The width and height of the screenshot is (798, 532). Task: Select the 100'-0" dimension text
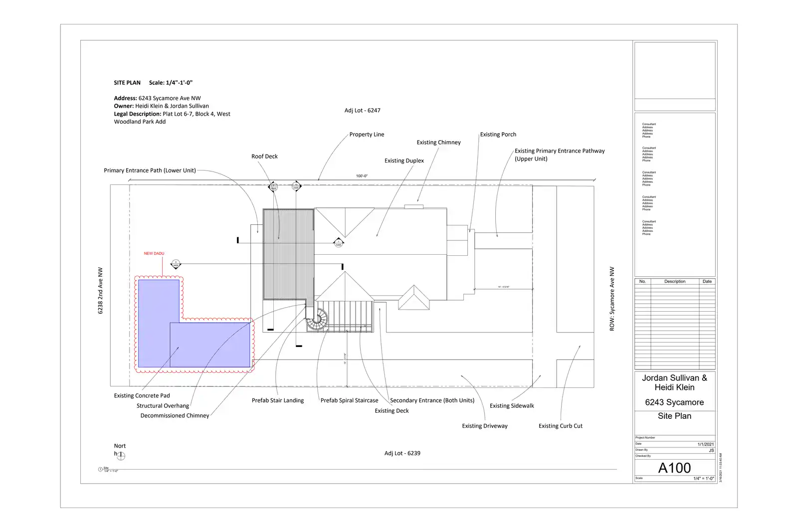[362, 176]
